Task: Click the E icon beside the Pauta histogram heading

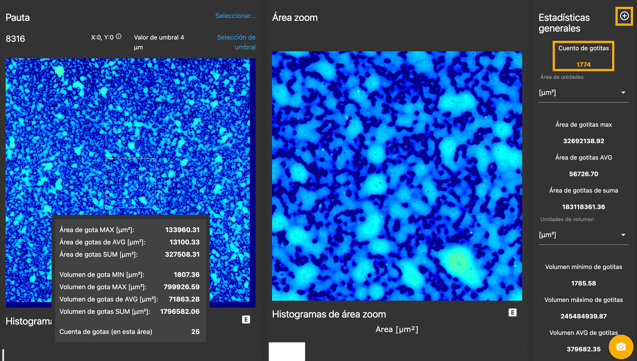Action: [x=246, y=320]
